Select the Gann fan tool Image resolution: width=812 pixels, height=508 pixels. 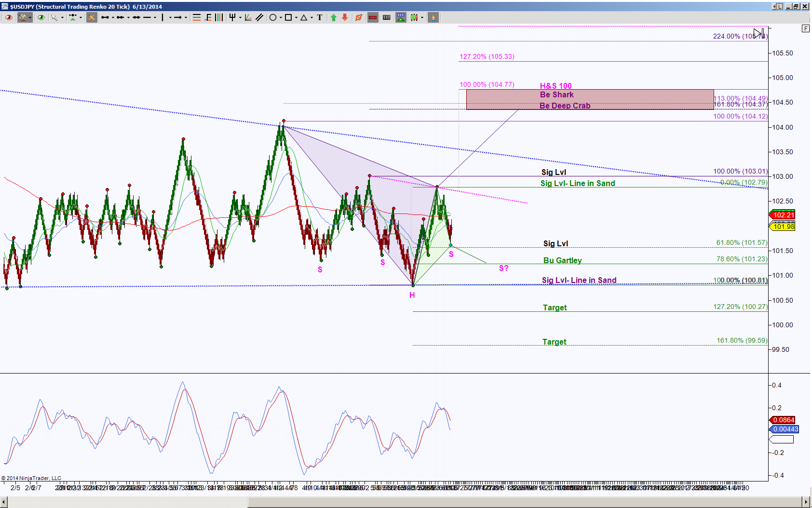tap(248, 17)
